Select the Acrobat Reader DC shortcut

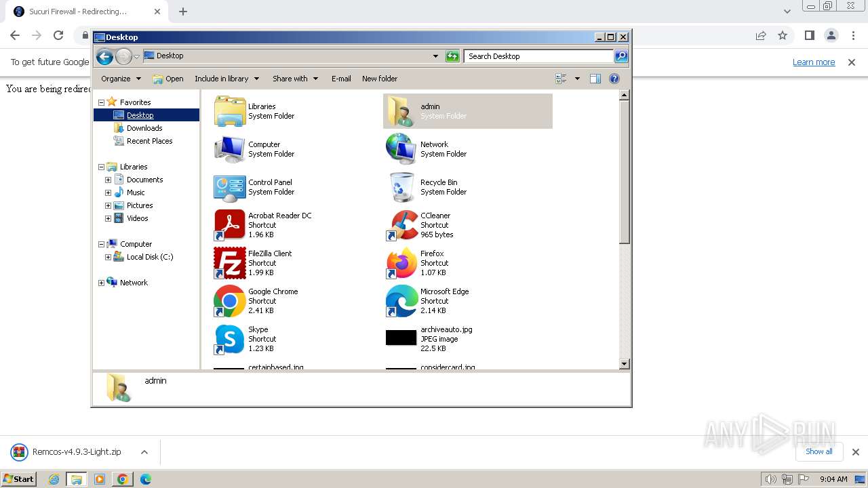(x=230, y=225)
